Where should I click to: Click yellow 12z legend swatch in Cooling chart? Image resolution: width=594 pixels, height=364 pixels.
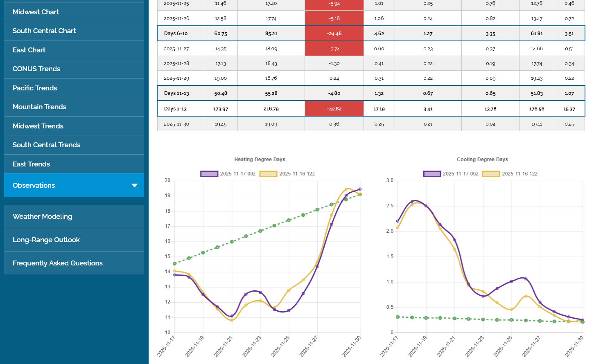491,174
